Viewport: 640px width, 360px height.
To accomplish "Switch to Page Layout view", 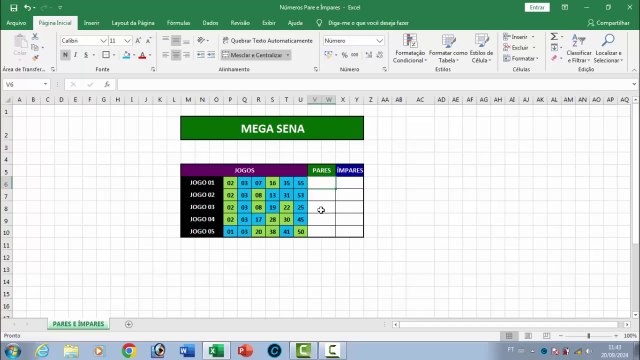I will click(528, 336).
